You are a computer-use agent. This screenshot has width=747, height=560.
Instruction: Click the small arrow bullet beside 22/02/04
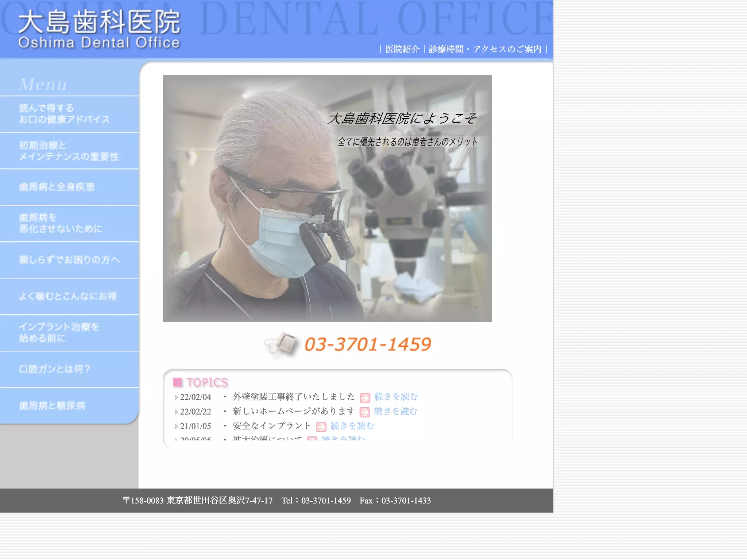point(177,397)
